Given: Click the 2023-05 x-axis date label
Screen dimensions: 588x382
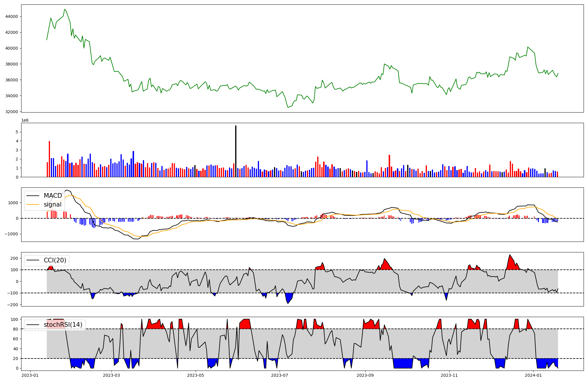Looking at the screenshot, I should click(196, 375).
